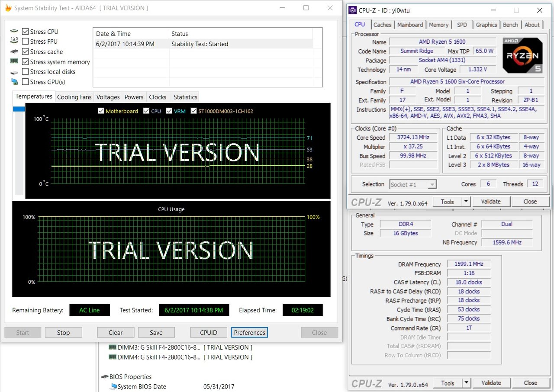Stop the running stability test
Image resolution: width=554 pixels, height=392 pixels.
tap(63, 332)
